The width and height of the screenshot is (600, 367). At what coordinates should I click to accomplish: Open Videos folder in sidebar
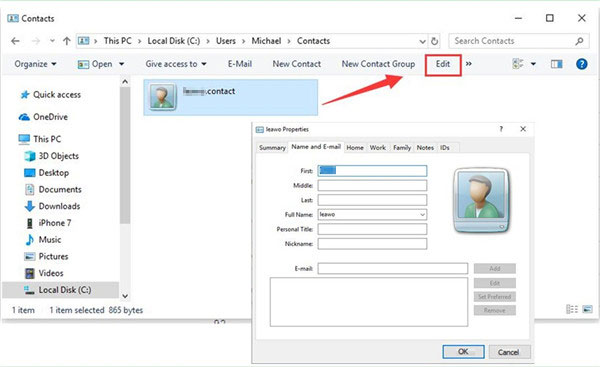click(44, 273)
